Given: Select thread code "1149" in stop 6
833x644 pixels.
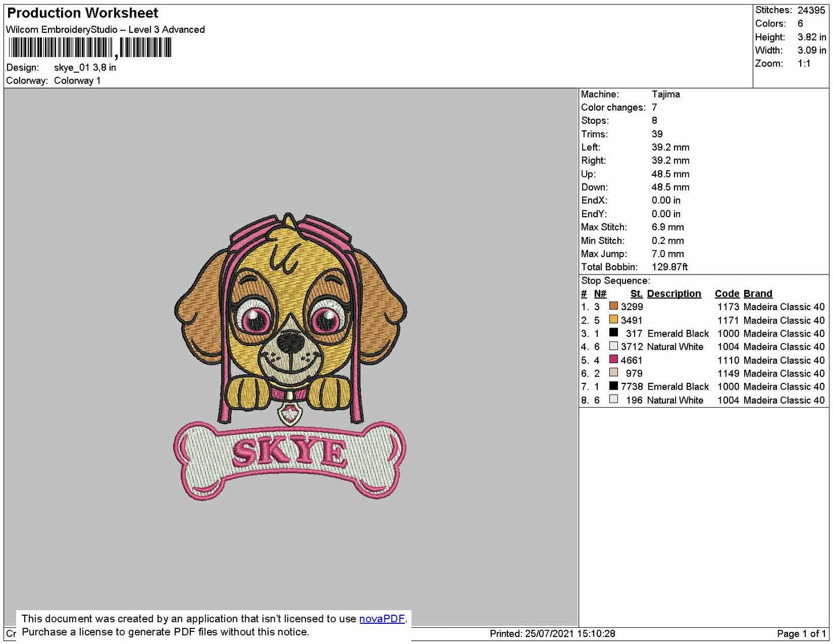Looking at the screenshot, I should 728,373.
